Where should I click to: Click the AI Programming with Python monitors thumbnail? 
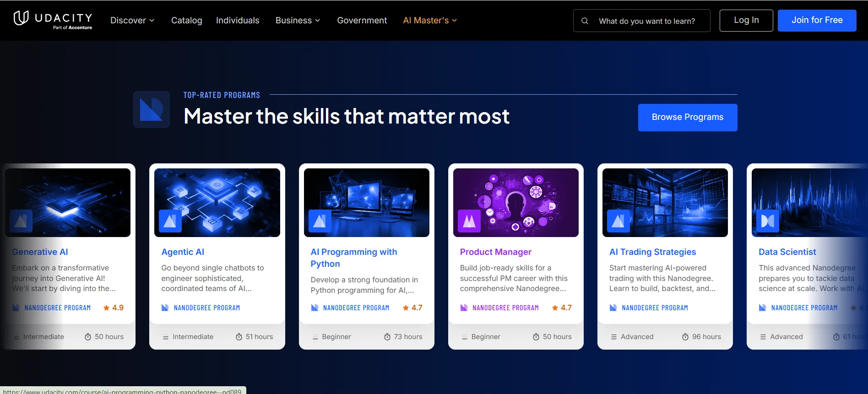click(367, 203)
